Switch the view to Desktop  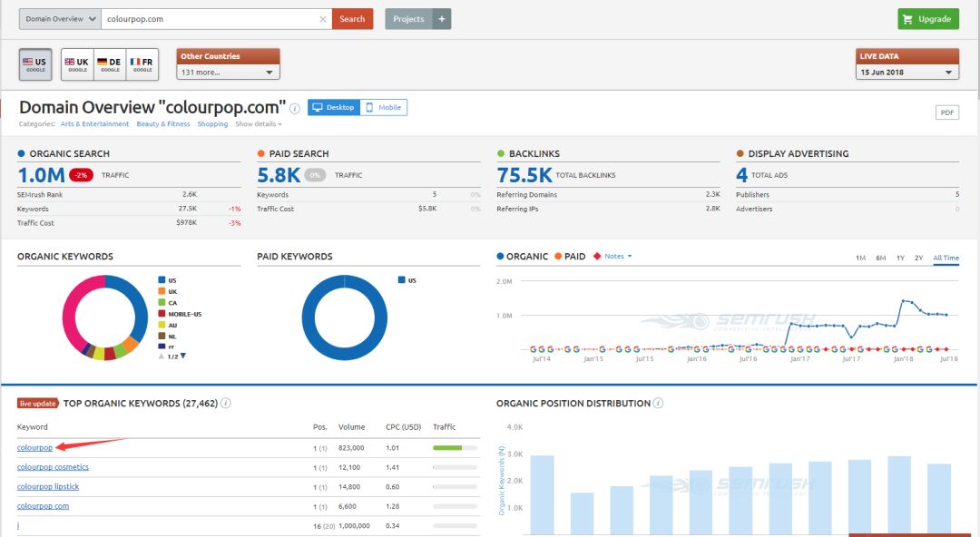[x=334, y=108]
